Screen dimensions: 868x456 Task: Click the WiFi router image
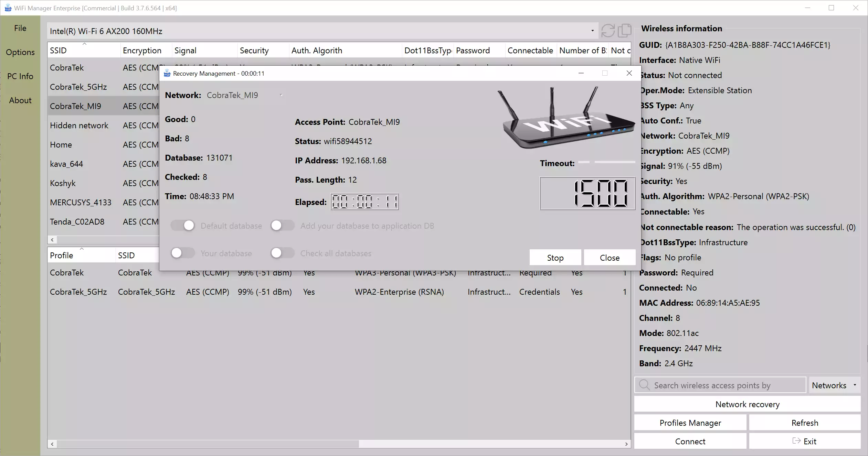(566, 118)
